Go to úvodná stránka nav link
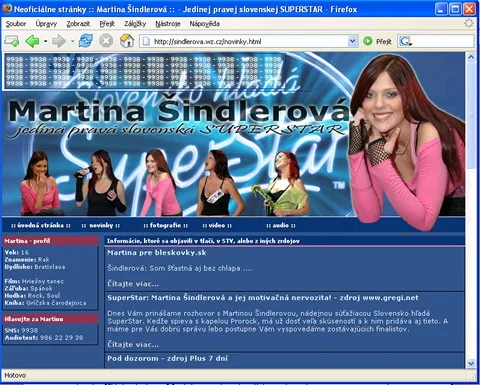The image size is (480, 385). (41, 225)
